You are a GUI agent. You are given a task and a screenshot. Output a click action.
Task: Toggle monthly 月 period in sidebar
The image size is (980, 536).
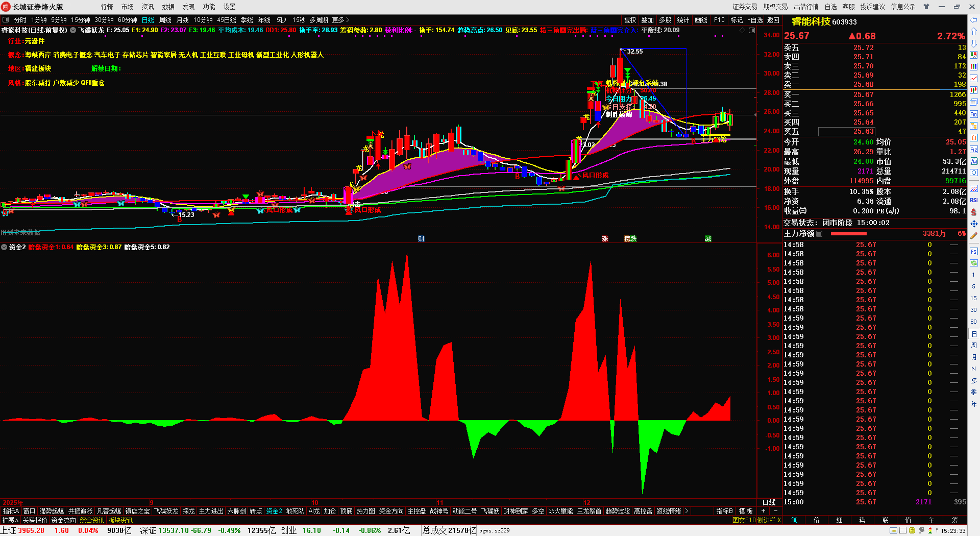click(x=974, y=357)
